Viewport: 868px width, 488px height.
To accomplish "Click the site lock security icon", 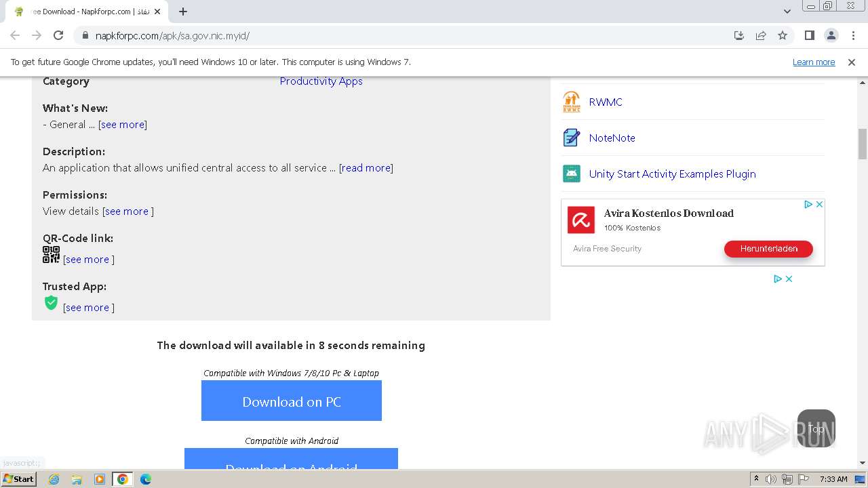I will (85, 36).
